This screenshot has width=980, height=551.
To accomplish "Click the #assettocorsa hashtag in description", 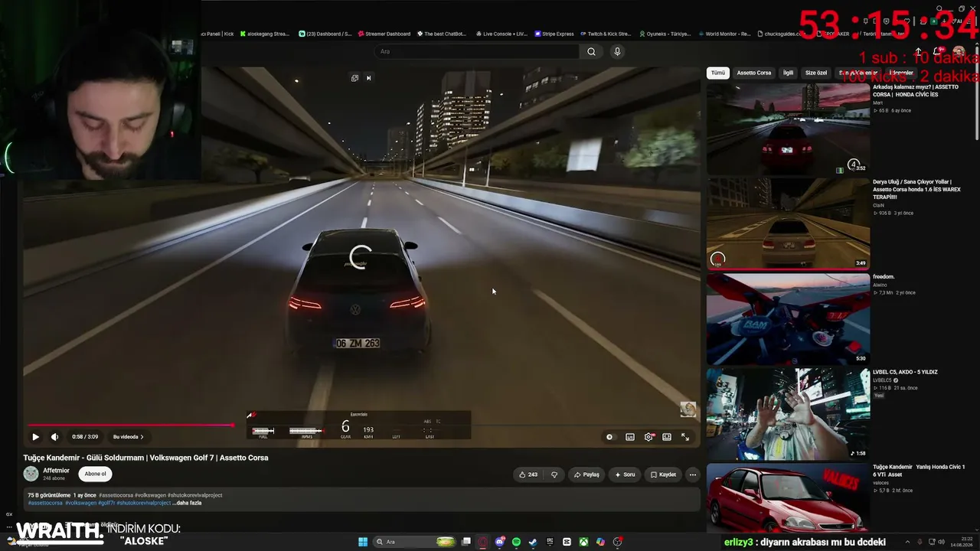I will pos(45,503).
